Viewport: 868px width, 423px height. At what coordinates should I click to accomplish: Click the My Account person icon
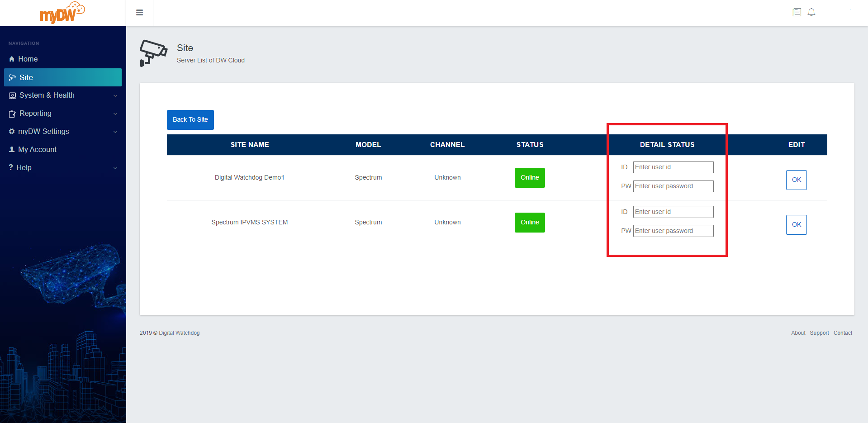click(x=12, y=149)
